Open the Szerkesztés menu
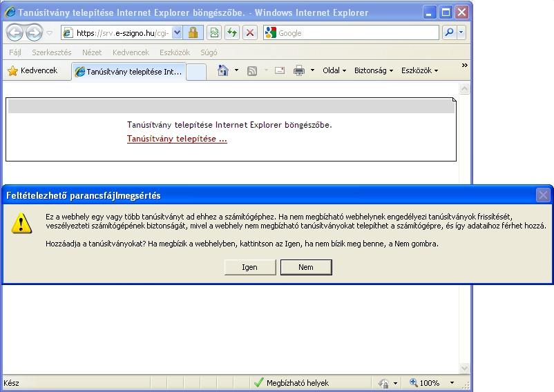Screen dimensions: 554x392 (52, 52)
